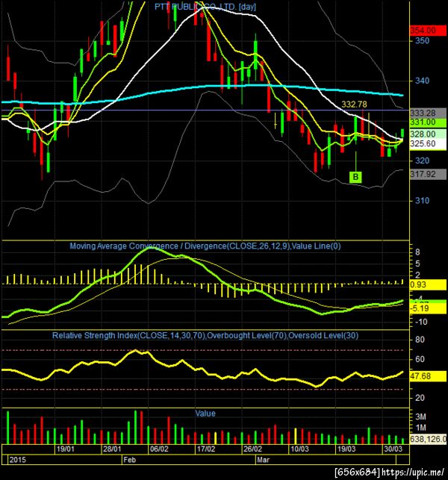Select the Mar month label
The image size is (448, 480).
[263, 460]
